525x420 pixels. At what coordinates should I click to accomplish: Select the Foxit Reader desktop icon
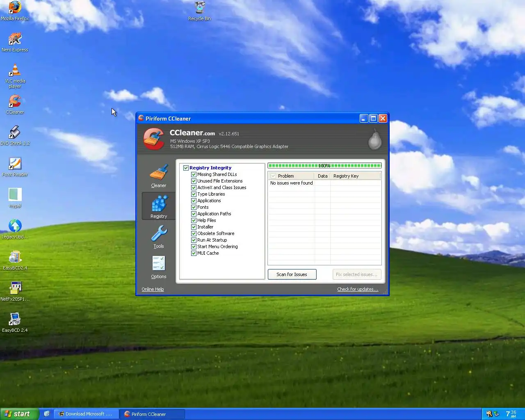click(x=15, y=167)
